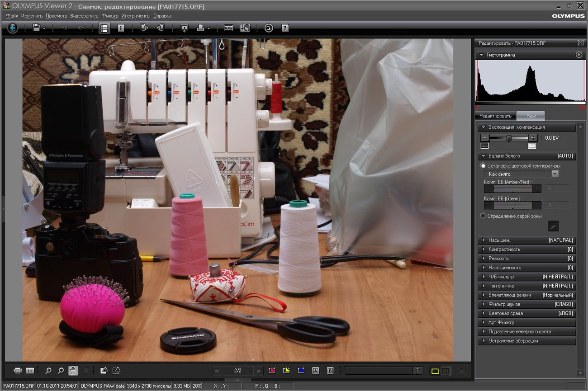Click the floppy disk save icon

point(36,28)
